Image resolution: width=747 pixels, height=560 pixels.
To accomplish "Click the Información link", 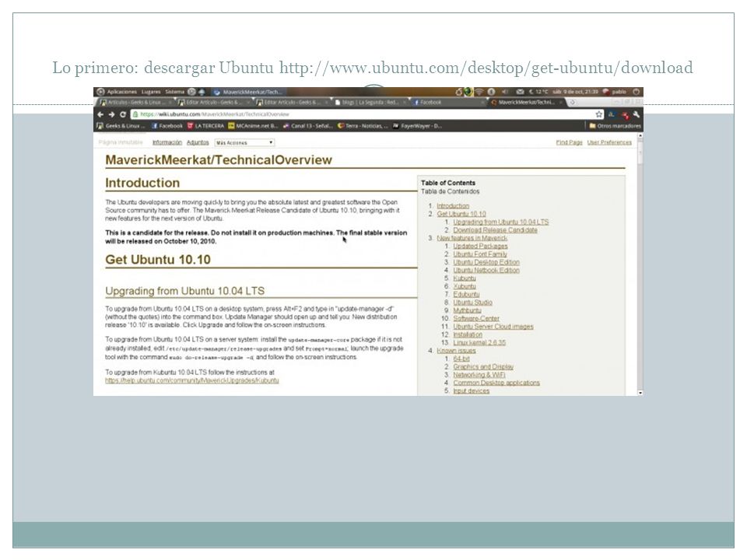I will click(167, 142).
